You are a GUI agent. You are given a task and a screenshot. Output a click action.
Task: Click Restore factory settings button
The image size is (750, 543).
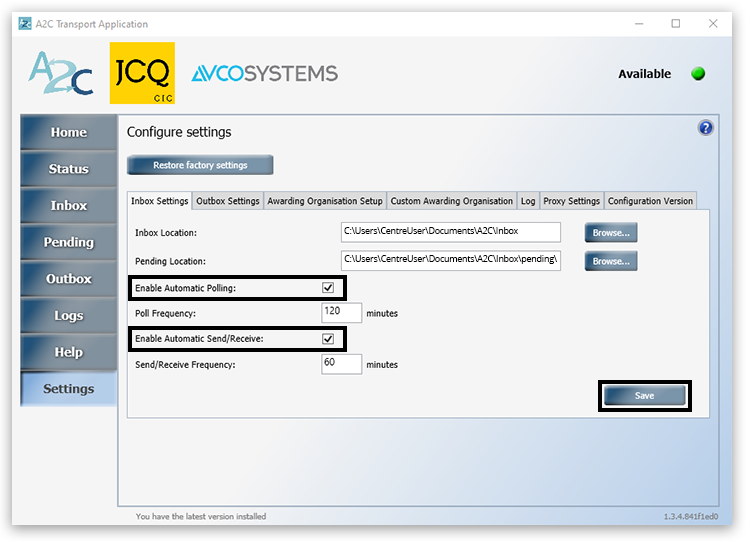coord(200,165)
